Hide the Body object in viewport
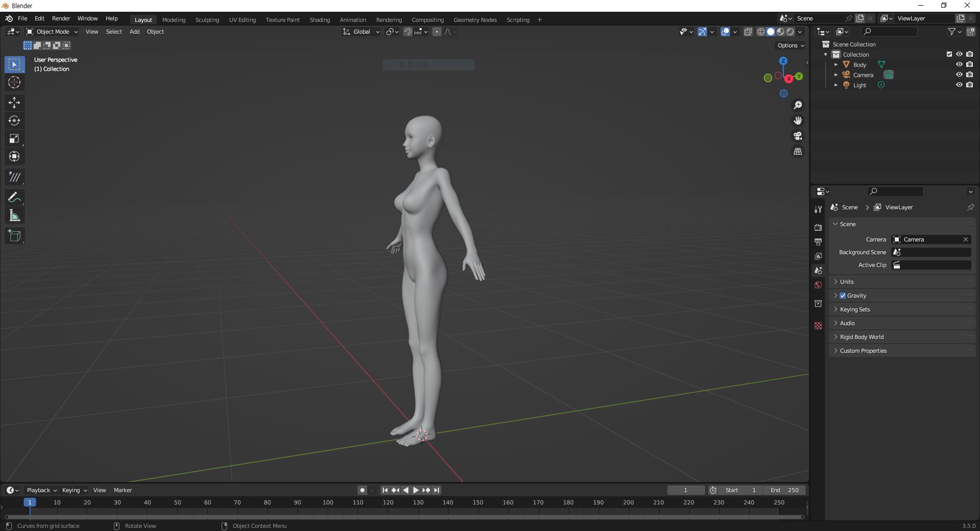 tap(959, 65)
